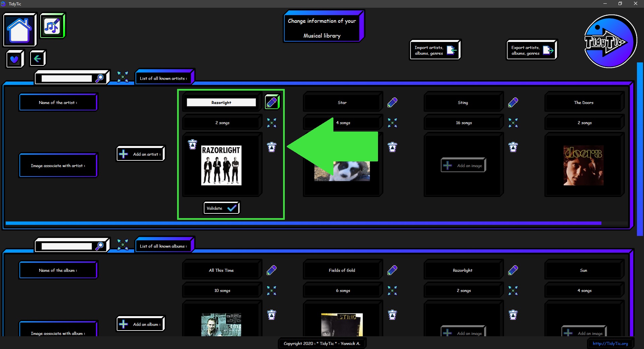The image size is (644, 349).
Task: Click 'Name of the artist :' label
Action: (x=58, y=102)
